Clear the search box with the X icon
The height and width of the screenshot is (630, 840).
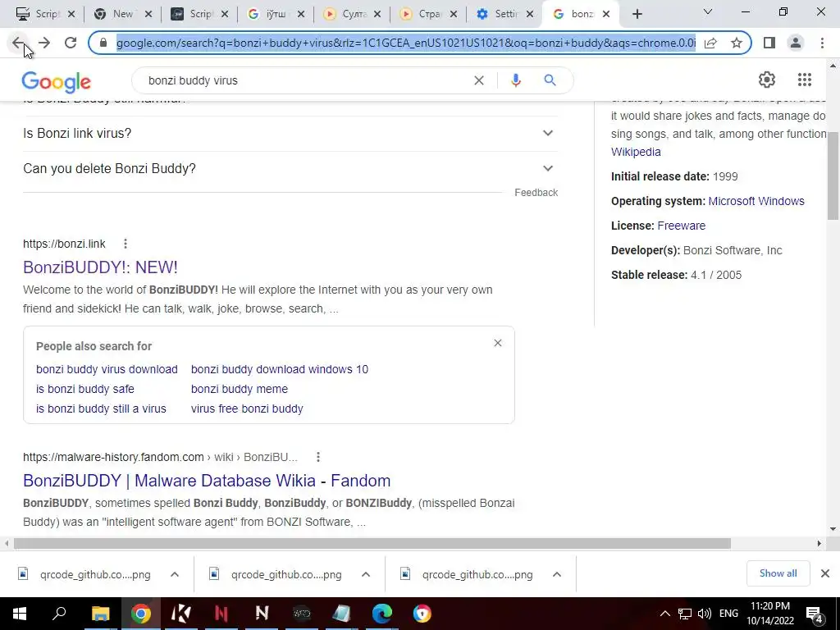click(x=479, y=80)
